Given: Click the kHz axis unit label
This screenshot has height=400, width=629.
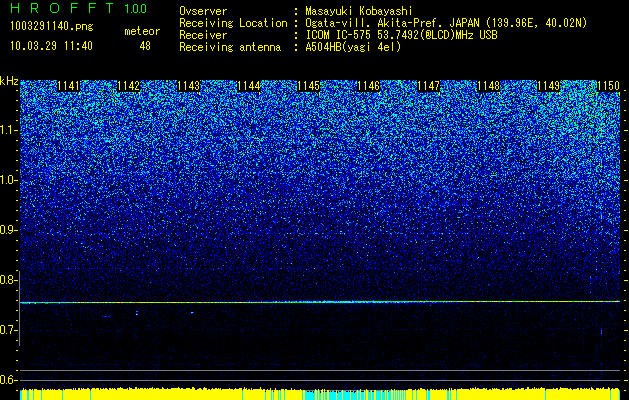Looking at the screenshot, I should tap(9, 81).
